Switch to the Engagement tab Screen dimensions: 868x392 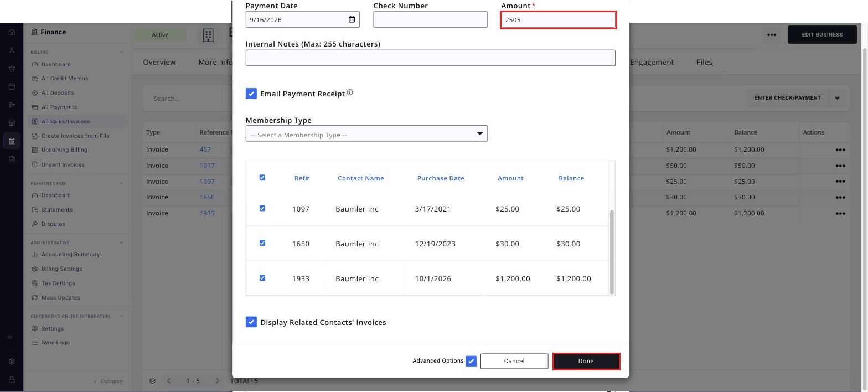(652, 62)
